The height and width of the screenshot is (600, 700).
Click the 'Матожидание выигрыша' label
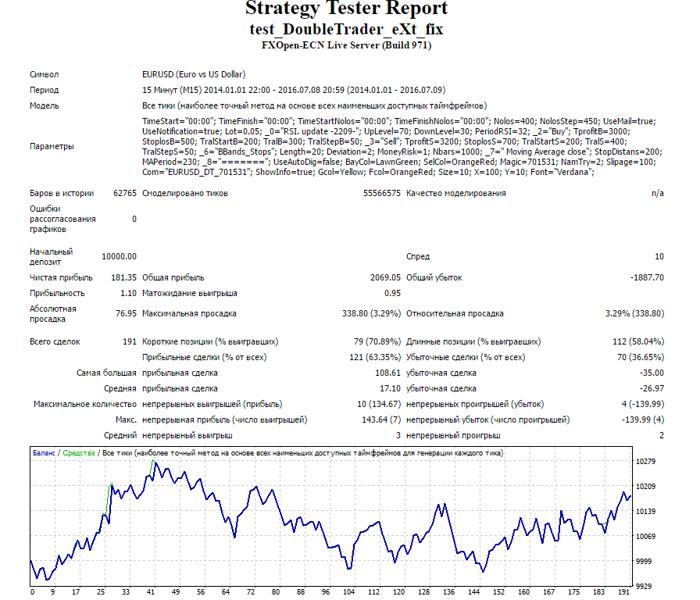(x=190, y=293)
